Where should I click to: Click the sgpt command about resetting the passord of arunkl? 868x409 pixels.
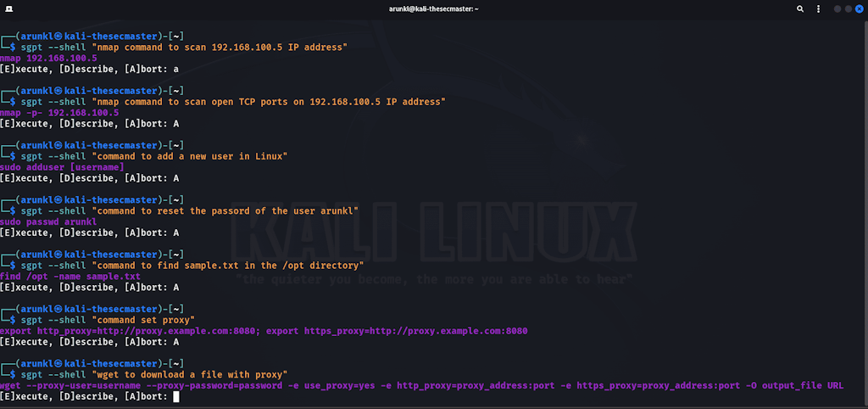[190, 211]
